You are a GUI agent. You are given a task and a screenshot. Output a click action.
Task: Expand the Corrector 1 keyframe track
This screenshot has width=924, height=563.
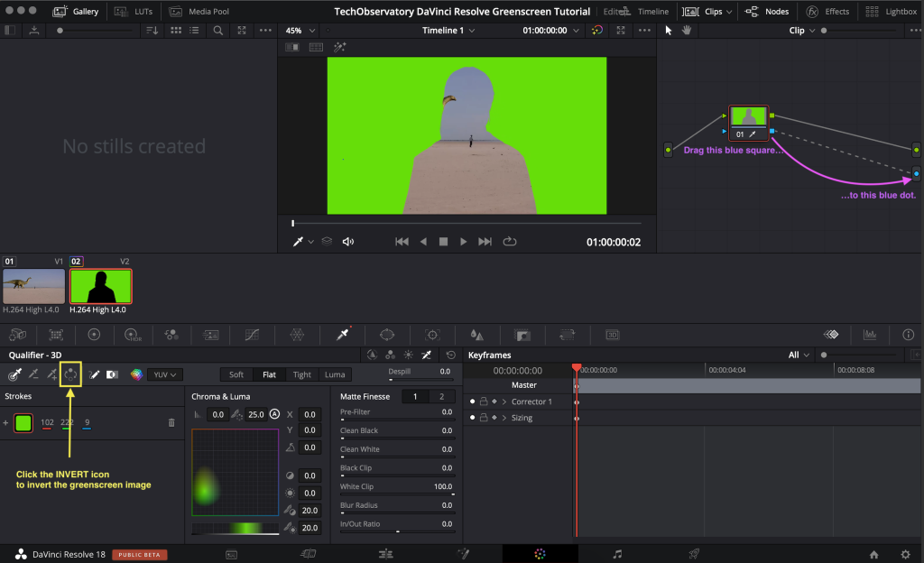point(505,401)
